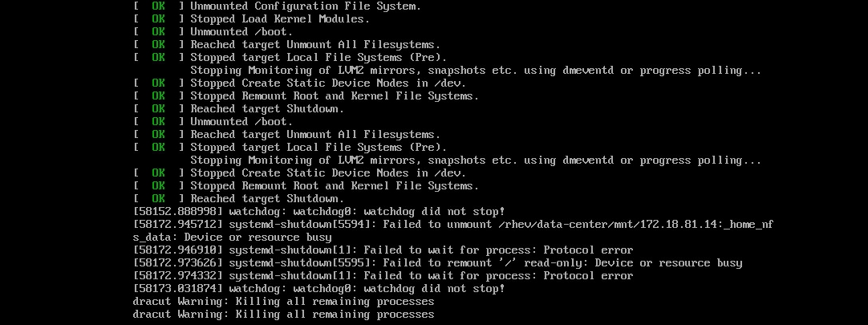Viewport: 868px width, 325px height.
Task: Click green OK beside "Unmounted Configuration File System"
Action: coord(158,6)
